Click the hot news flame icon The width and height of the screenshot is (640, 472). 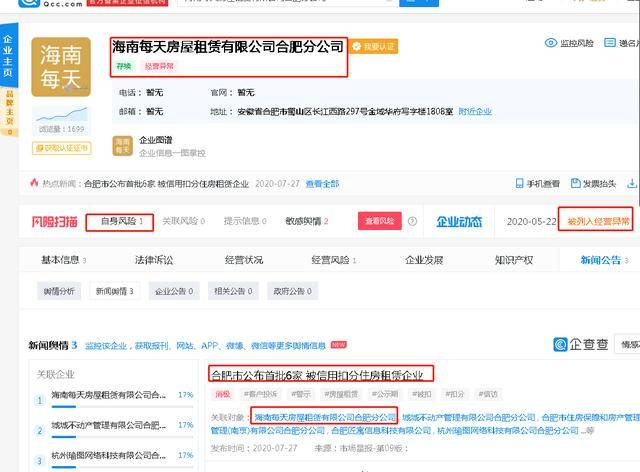(34, 183)
